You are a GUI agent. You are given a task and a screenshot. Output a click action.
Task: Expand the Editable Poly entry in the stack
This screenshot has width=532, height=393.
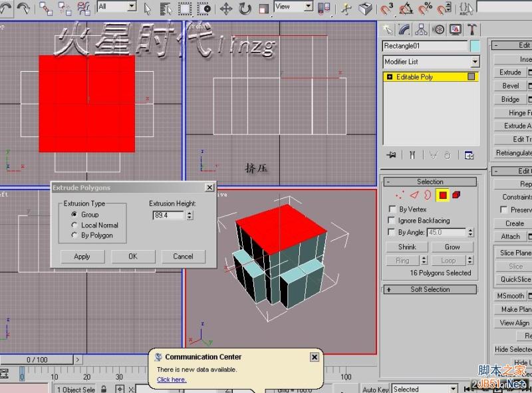click(x=389, y=76)
